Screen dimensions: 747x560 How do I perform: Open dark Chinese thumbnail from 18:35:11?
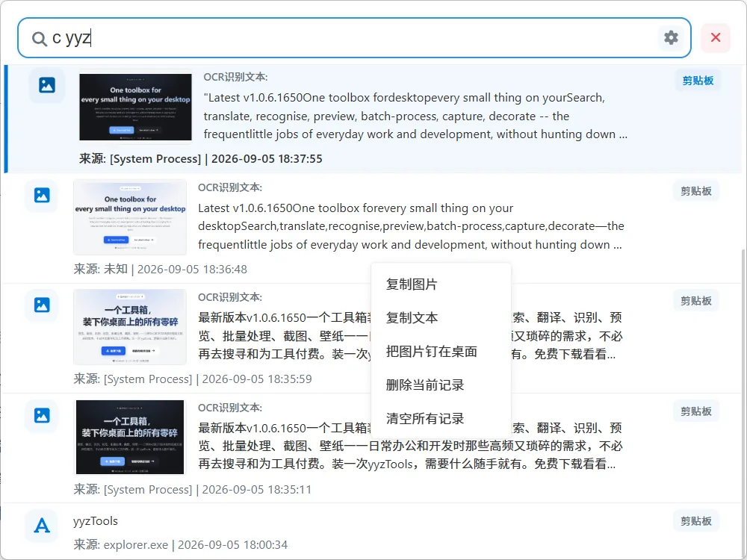[x=129, y=437]
